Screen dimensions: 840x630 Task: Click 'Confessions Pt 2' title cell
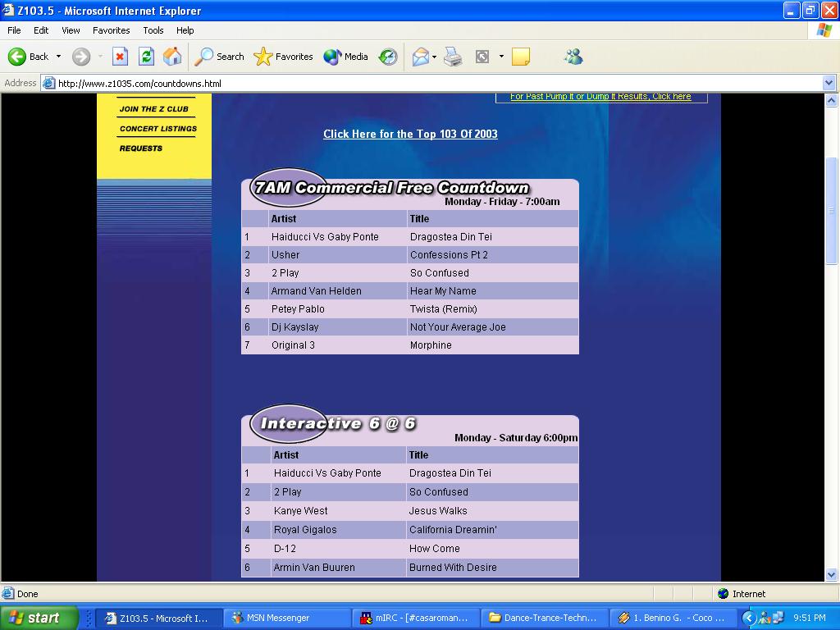pos(449,255)
